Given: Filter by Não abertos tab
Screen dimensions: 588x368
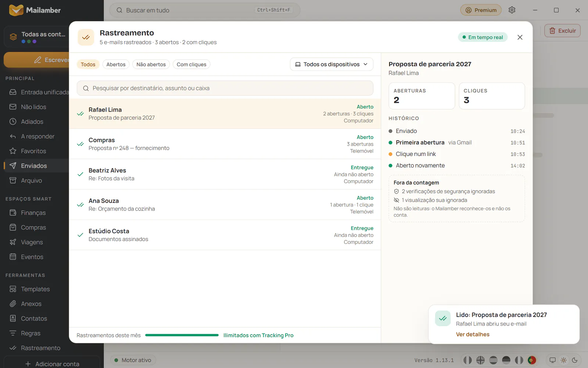Looking at the screenshot, I should pos(151,64).
